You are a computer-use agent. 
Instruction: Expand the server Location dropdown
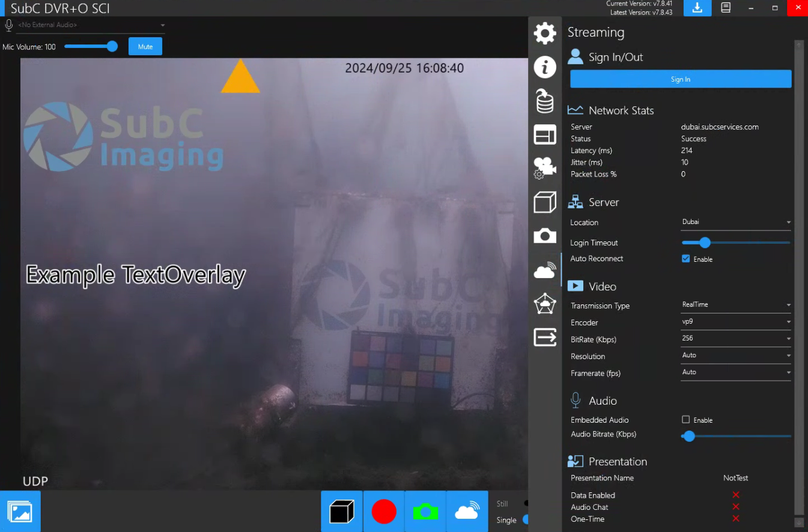pos(736,222)
